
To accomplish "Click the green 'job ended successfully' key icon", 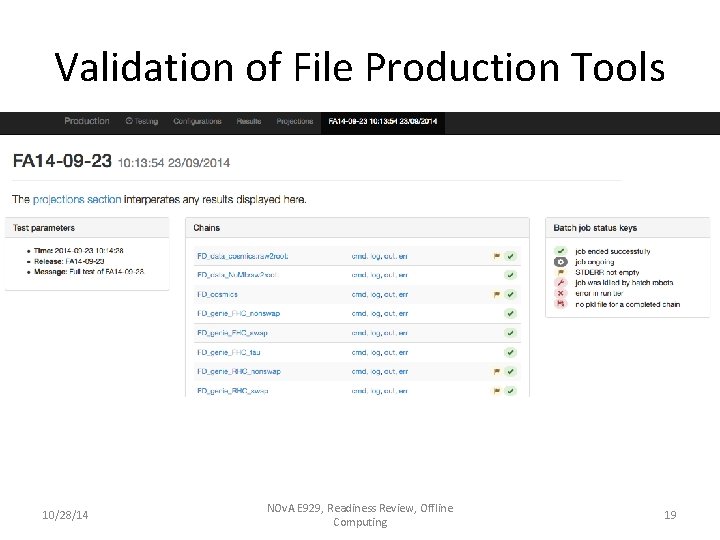I will click(x=560, y=251).
